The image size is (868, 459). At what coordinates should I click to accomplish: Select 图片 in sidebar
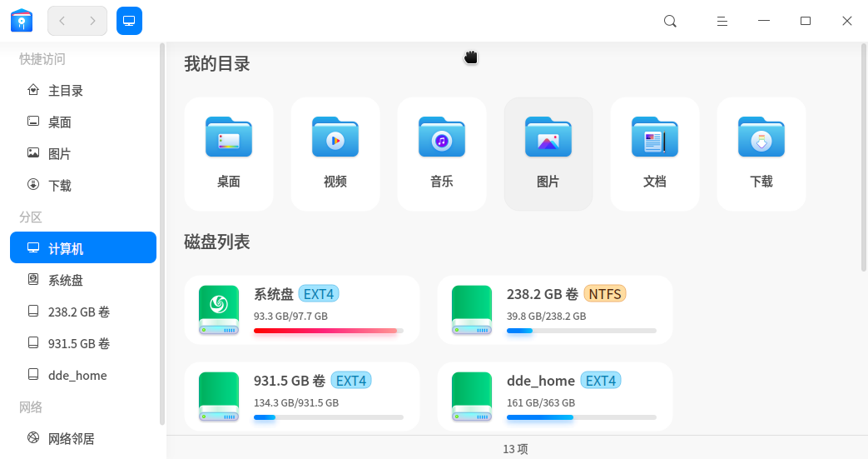[83, 153]
